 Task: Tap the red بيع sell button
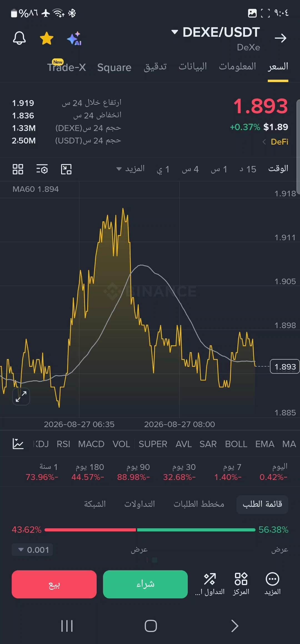pos(54,584)
